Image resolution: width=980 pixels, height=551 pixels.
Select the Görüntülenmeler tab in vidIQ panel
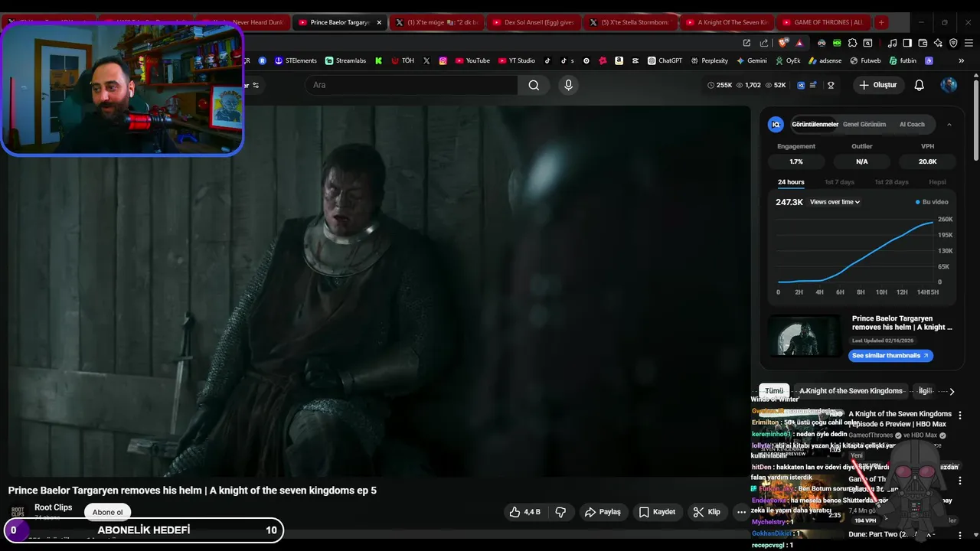(815, 124)
